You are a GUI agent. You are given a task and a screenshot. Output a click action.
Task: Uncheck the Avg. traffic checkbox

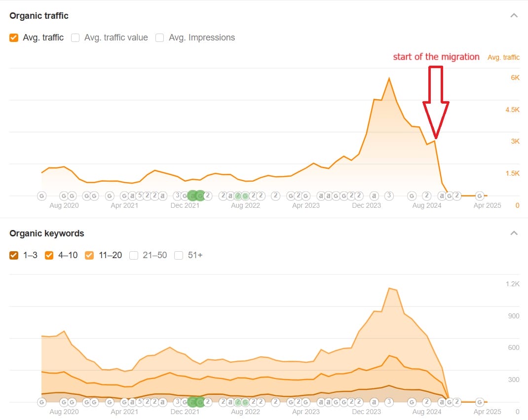pos(14,38)
